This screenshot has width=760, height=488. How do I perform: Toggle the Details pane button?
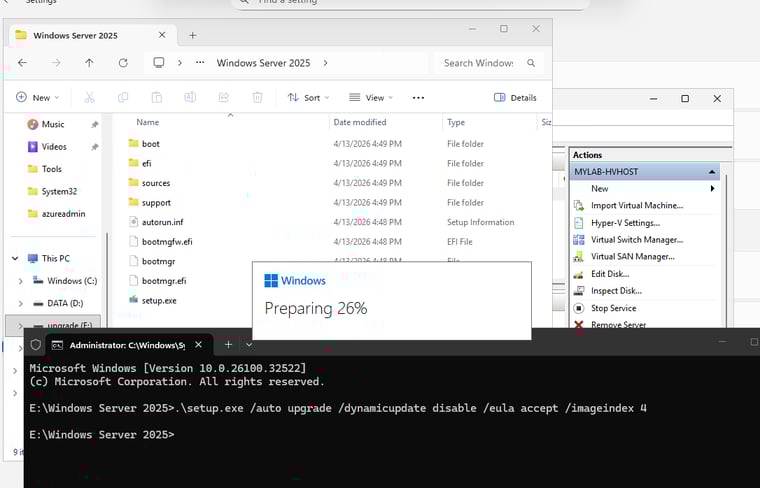pyautogui.click(x=515, y=97)
